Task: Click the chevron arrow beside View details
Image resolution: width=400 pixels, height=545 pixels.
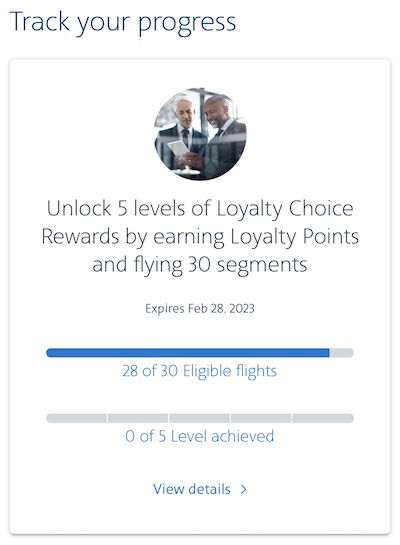Action: [x=244, y=489]
